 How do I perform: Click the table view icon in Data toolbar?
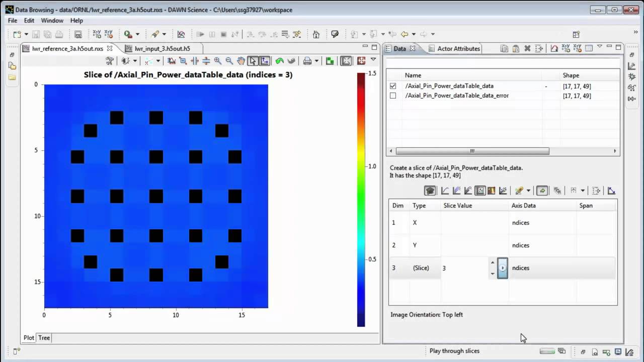(589, 48)
